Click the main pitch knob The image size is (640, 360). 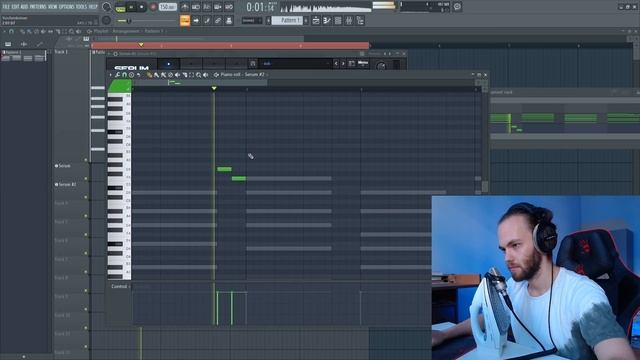[106, 20]
